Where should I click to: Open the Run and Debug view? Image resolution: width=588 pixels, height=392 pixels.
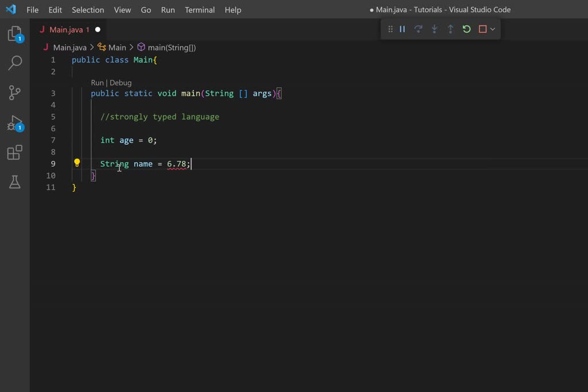14,122
